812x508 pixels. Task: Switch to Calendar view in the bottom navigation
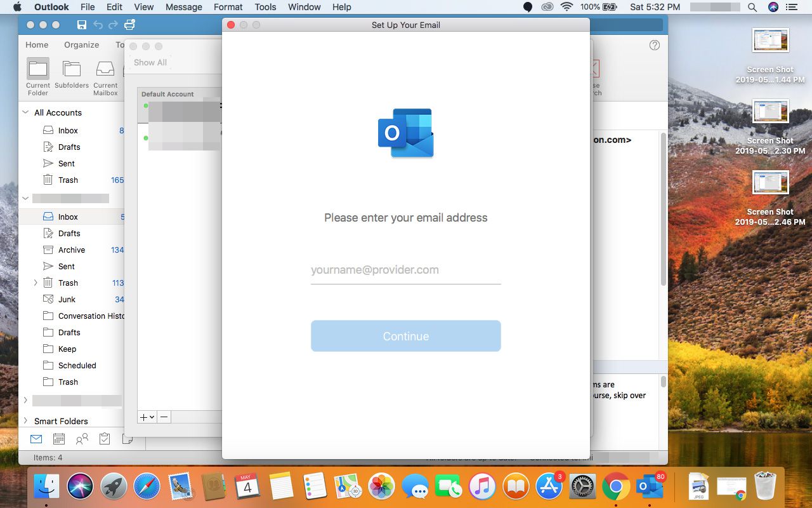[x=59, y=439]
